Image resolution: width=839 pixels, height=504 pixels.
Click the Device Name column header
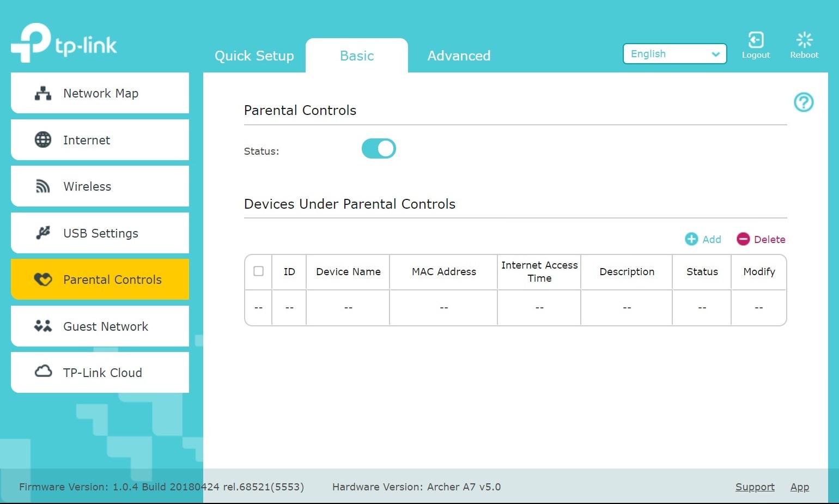tap(348, 271)
